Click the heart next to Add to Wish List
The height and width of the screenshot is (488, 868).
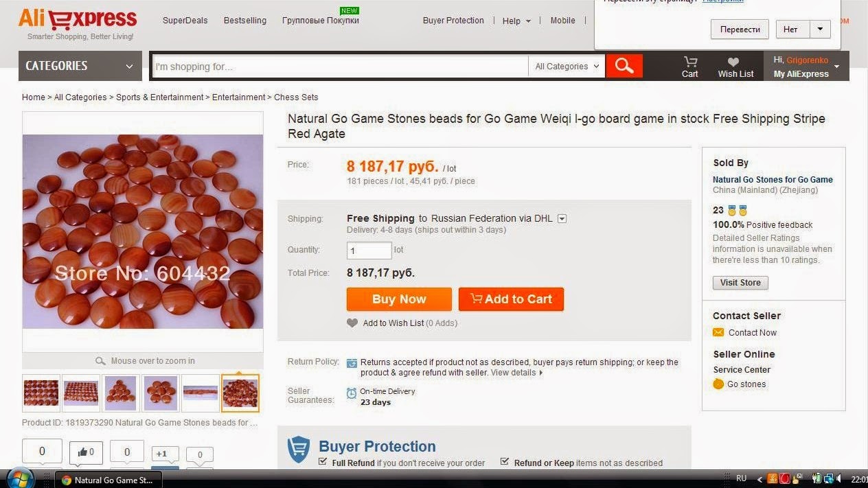(x=352, y=323)
